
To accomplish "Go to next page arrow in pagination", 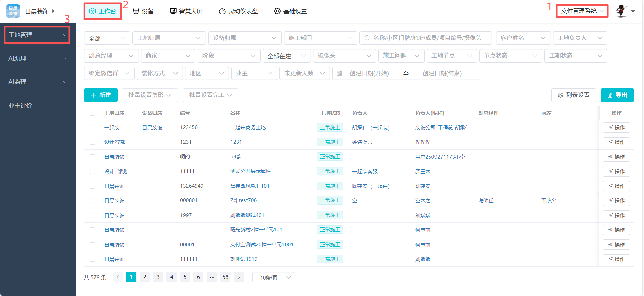I will pos(239,277).
